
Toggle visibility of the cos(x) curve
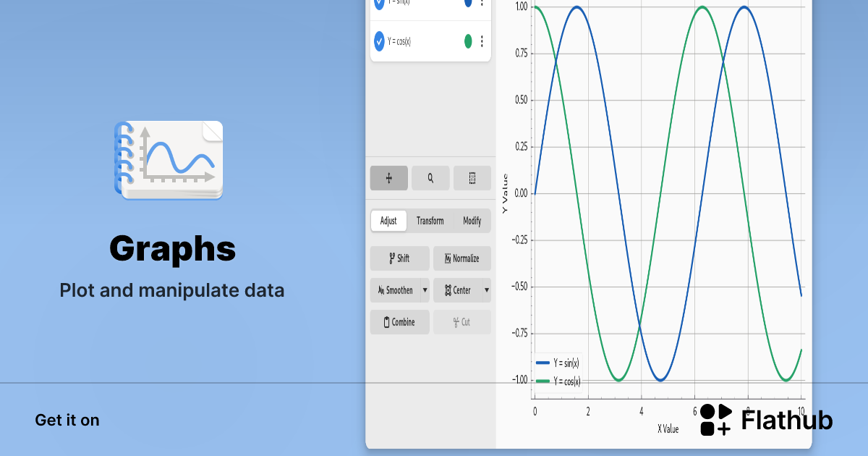point(379,41)
